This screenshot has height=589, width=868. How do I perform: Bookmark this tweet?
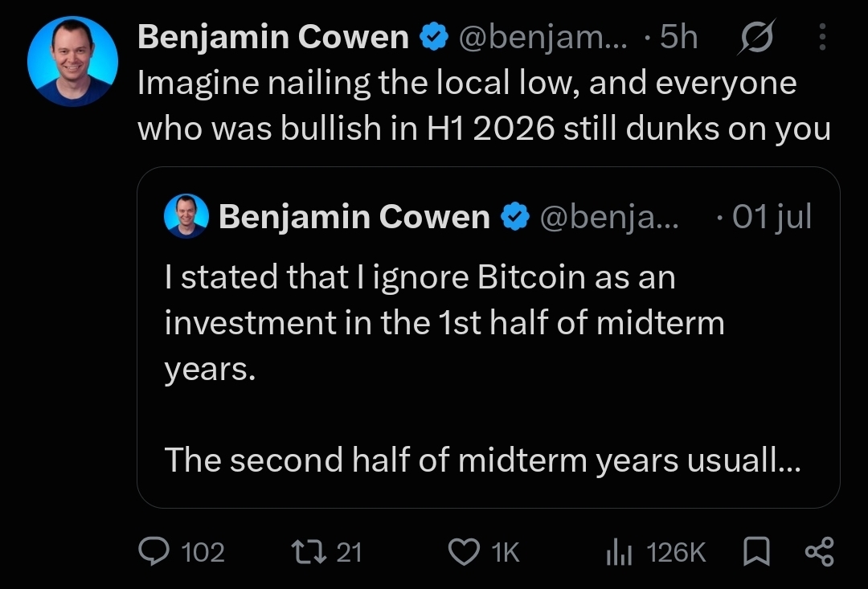click(x=757, y=551)
